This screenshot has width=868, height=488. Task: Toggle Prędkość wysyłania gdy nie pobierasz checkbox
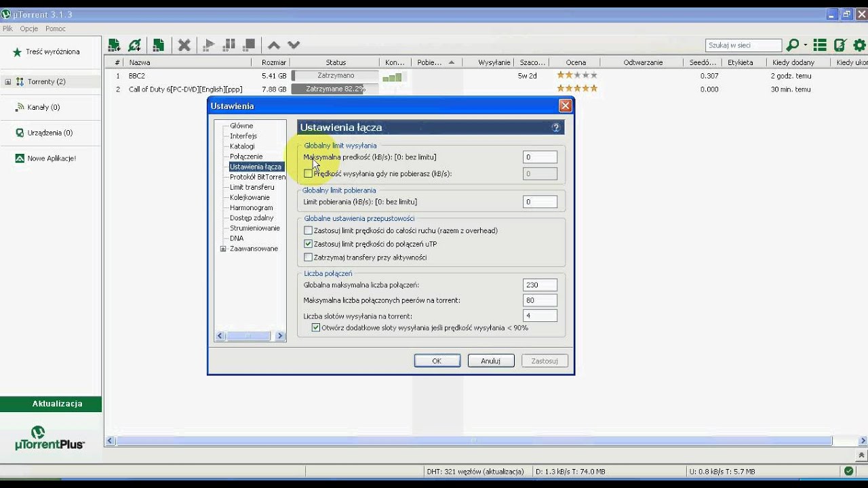pos(308,174)
